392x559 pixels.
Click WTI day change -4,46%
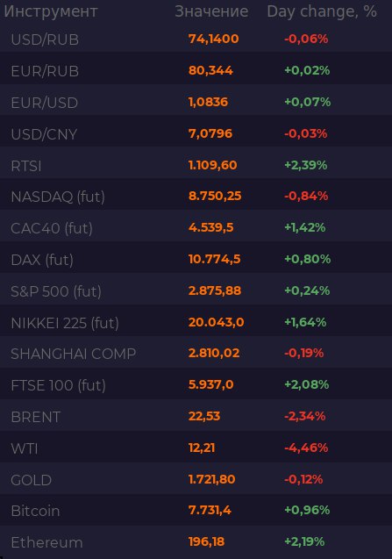coord(306,448)
